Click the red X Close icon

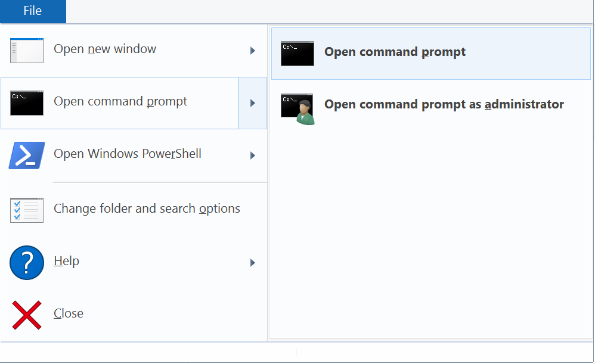(27, 315)
